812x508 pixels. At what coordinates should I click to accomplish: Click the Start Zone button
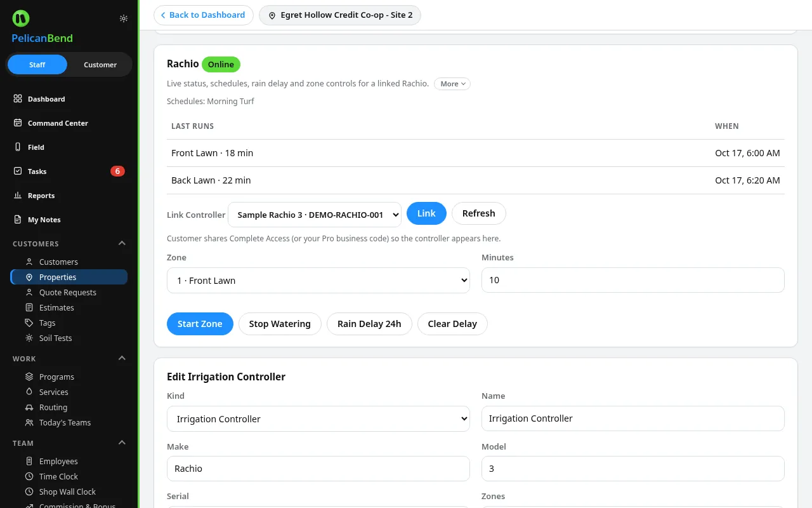coord(200,324)
